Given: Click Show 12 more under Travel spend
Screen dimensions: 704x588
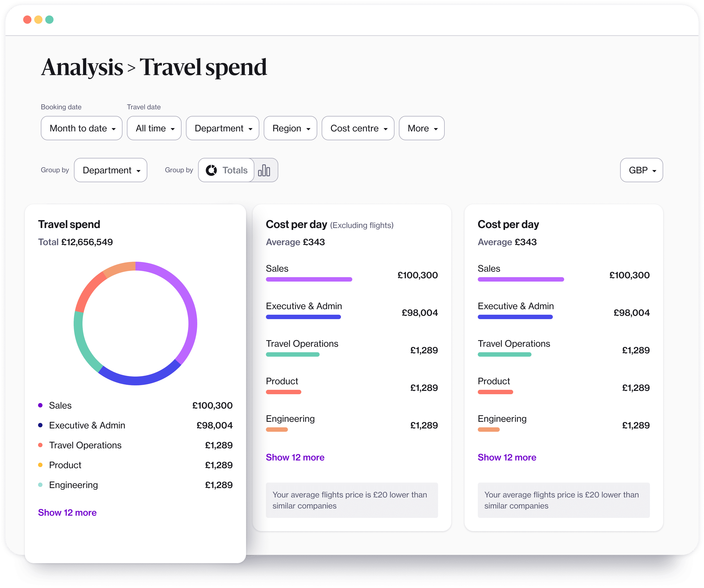Looking at the screenshot, I should [67, 513].
